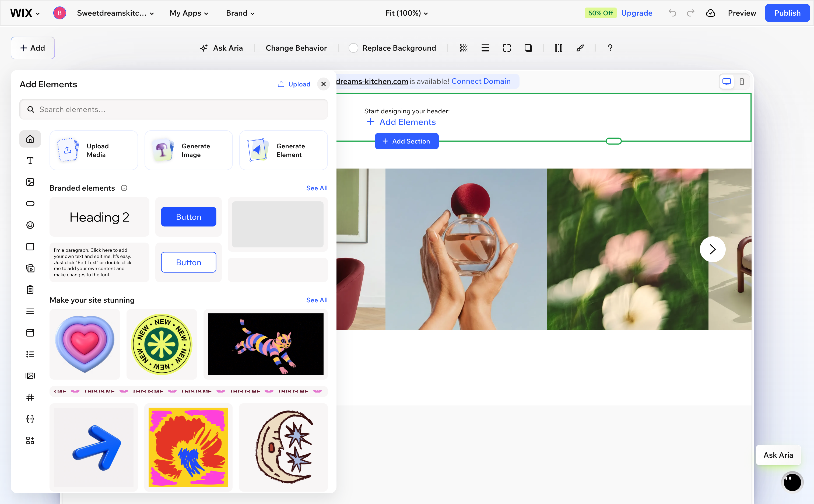
Task: Select the Upload Media card
Action: click(x=94, y=150)
